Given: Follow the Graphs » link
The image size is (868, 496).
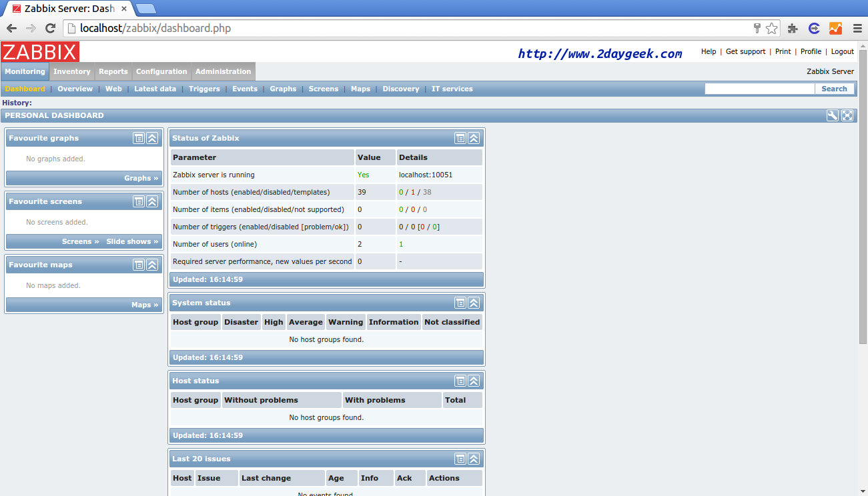Looking at the screenshot, I should point(141,178).
